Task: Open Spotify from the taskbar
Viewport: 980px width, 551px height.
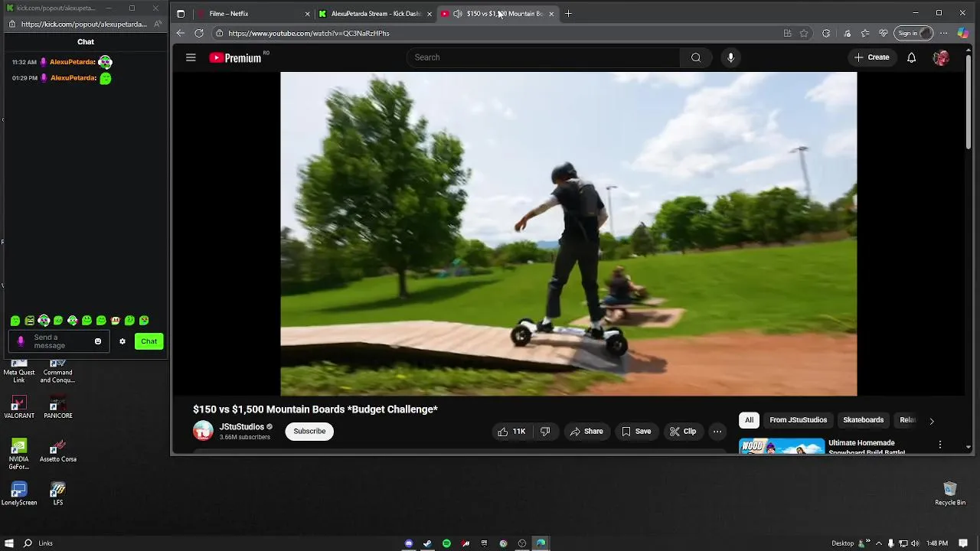Action: pos(446,543)
